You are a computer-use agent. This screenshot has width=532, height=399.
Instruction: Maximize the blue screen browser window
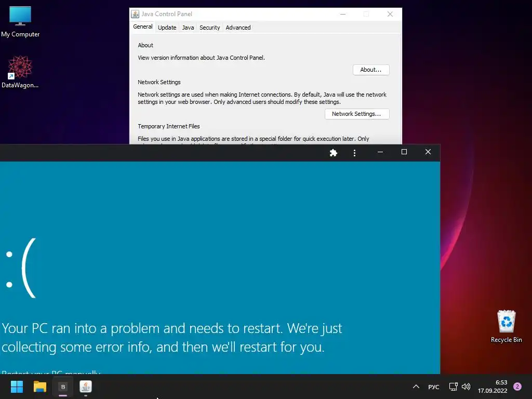(404, 152)
